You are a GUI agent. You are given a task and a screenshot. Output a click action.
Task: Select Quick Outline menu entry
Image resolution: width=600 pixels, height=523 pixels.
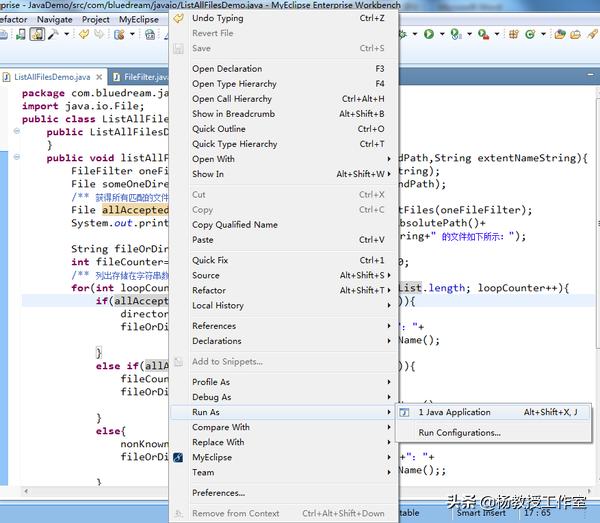tap(219, 129)
